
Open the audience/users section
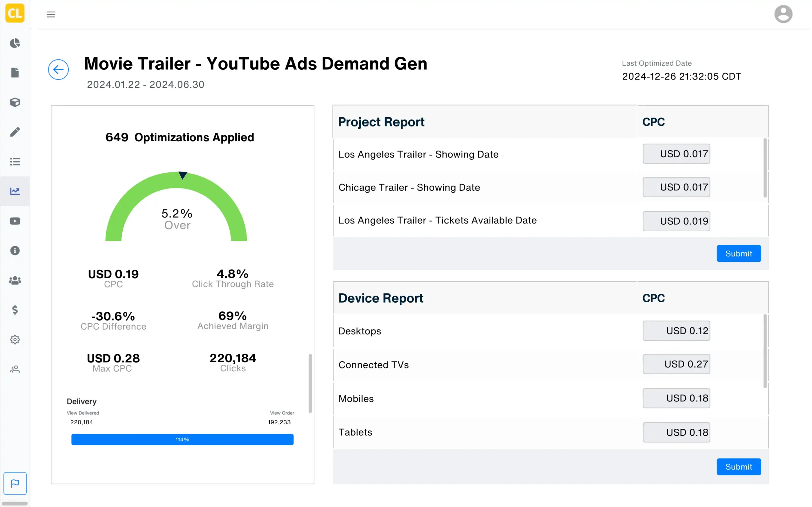pos(15,280)
